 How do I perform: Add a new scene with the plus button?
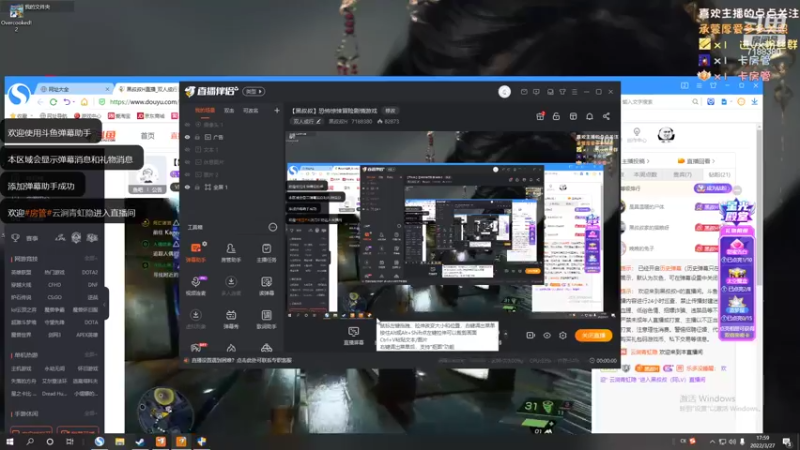click(x=277, y=110)
